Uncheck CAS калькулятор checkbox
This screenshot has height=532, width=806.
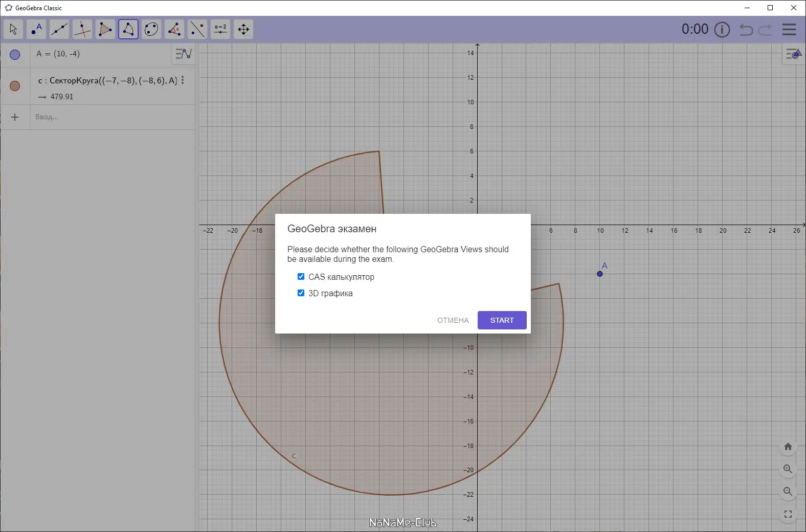pyautogui.click(x=301, y=277)
